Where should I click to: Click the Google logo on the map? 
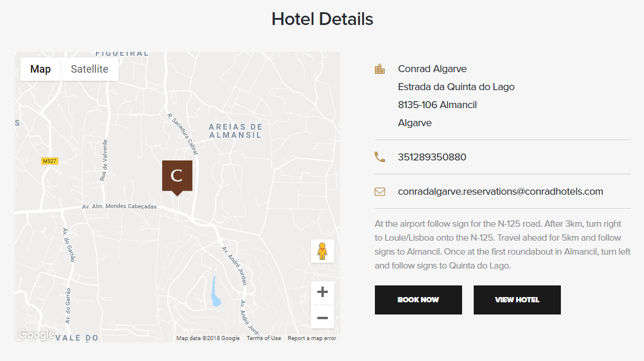36,334
